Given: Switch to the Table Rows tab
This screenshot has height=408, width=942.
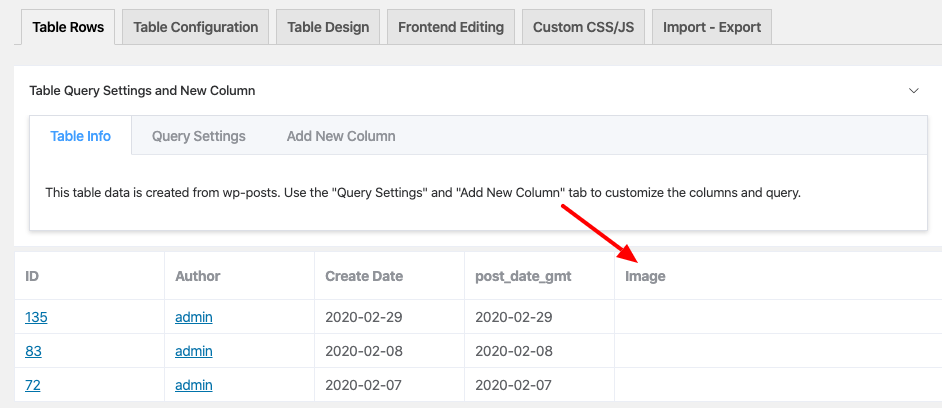Looking at the screenshot, I should point(68,27).
